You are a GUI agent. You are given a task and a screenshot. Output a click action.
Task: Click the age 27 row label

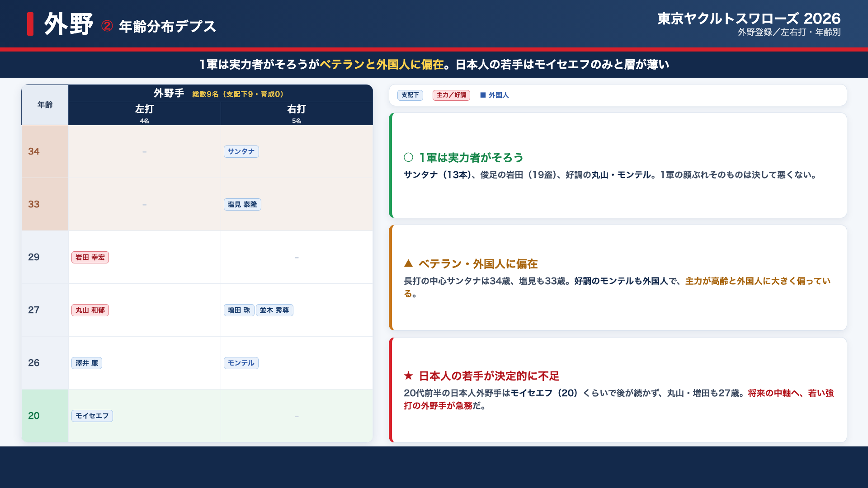[34, 310]
